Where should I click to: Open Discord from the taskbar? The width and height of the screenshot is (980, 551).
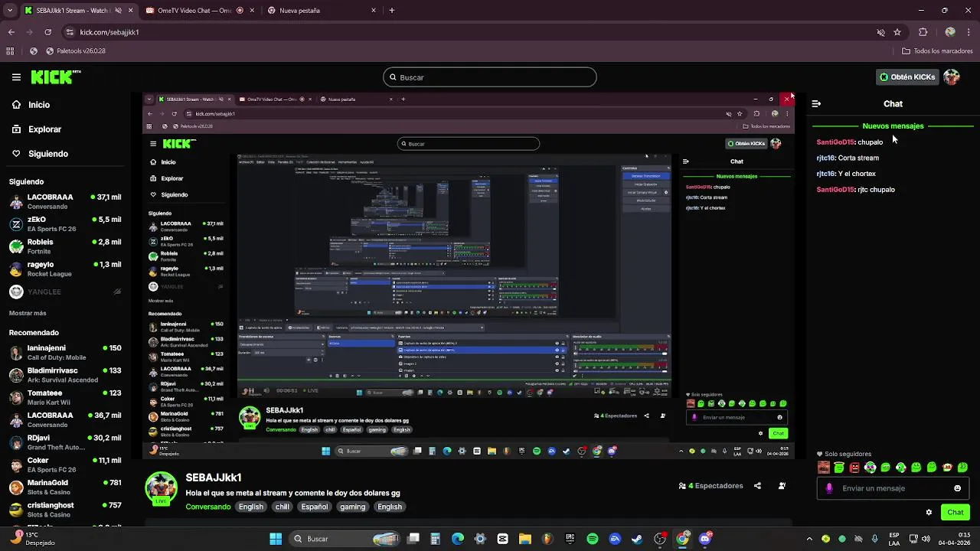705,539
